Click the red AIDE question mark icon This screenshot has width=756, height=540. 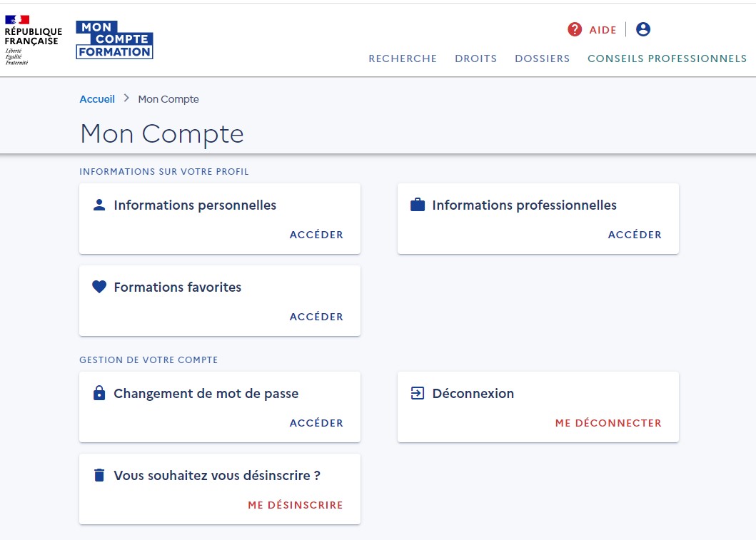pyautogui.click(x=574, y=30)
